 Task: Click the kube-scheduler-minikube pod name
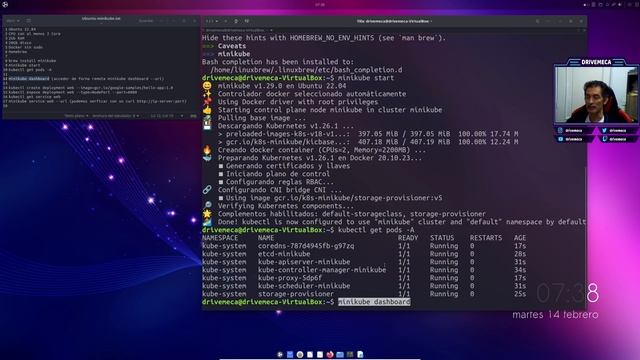pos(304,286)
